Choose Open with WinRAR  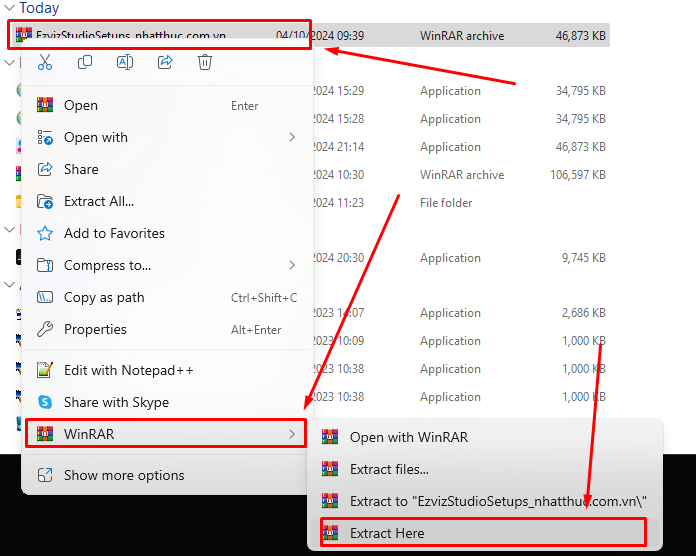point(485,437)
